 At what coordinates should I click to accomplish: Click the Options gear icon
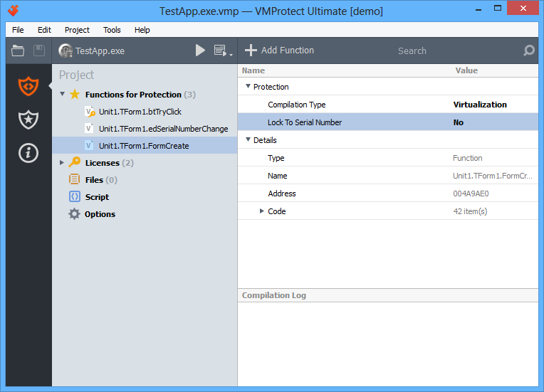tap(74, 214)
